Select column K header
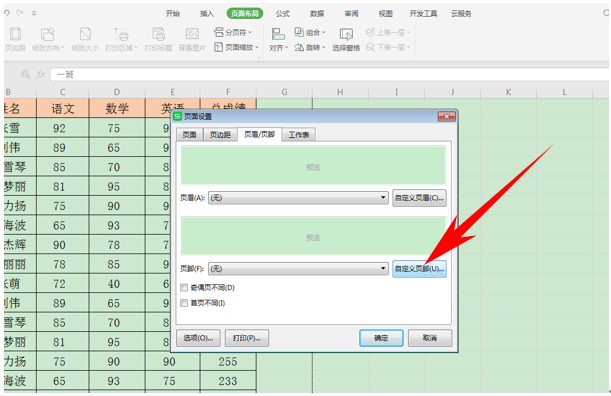Image resolution: width=611 pixels, height=396 pixels. click(x=508, y=92)
